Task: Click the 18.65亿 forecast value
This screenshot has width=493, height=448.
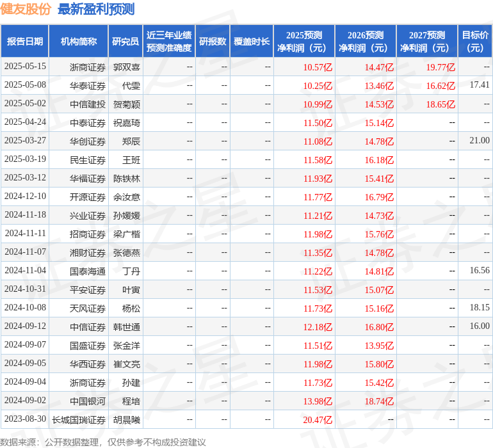Action: pos(440,104)
